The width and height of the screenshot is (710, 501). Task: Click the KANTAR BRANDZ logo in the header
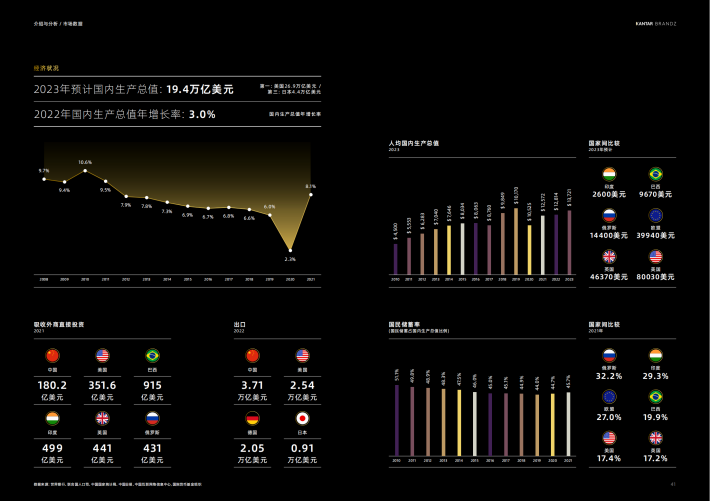click(x=655, y=21)
